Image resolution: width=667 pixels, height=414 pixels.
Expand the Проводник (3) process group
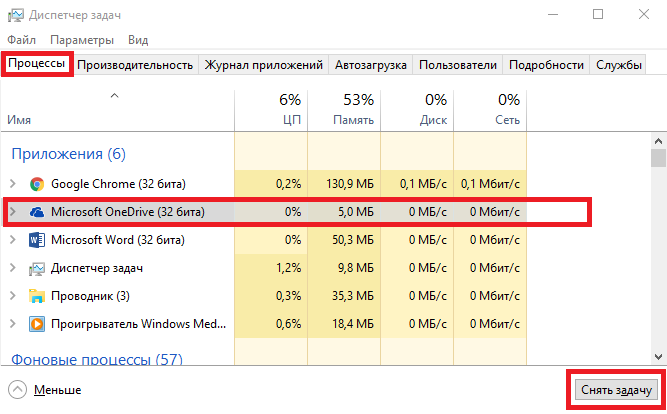(13, 296)
